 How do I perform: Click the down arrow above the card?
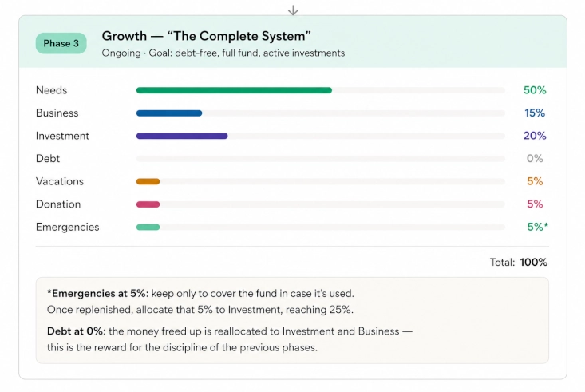point(293,10)
